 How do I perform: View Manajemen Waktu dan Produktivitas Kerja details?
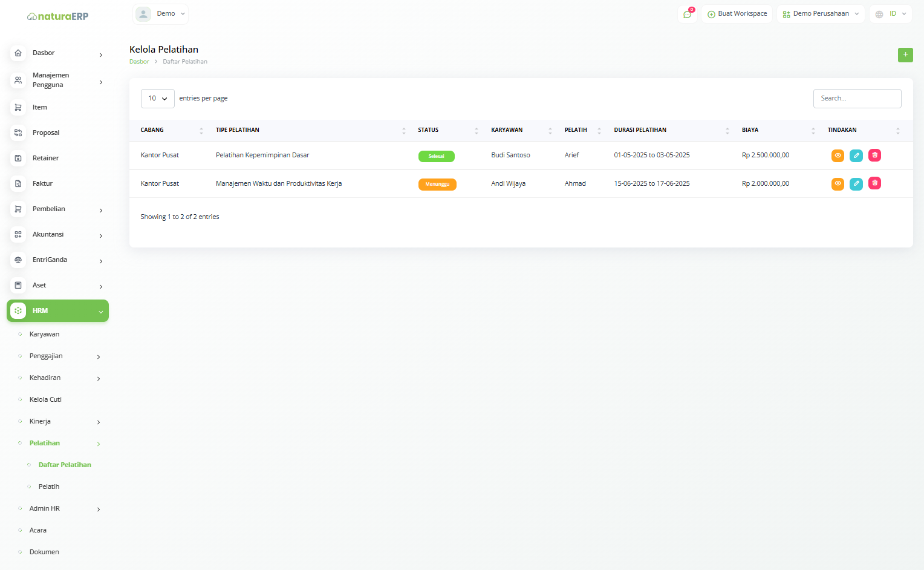coord(838,183)
